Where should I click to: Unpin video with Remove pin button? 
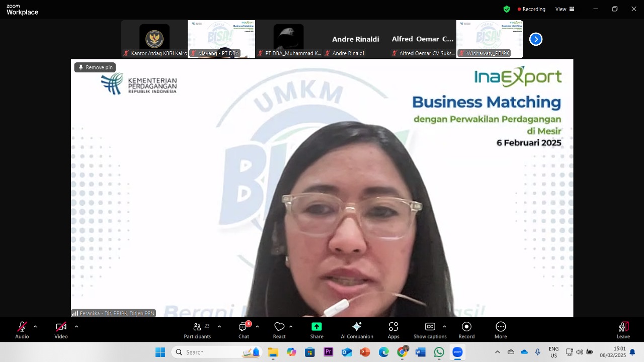95,67
